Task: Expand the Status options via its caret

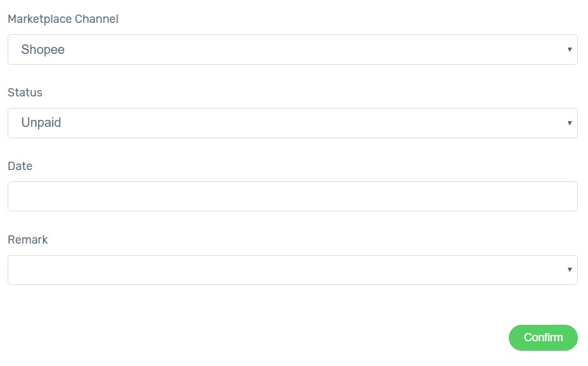Action: 569,123
